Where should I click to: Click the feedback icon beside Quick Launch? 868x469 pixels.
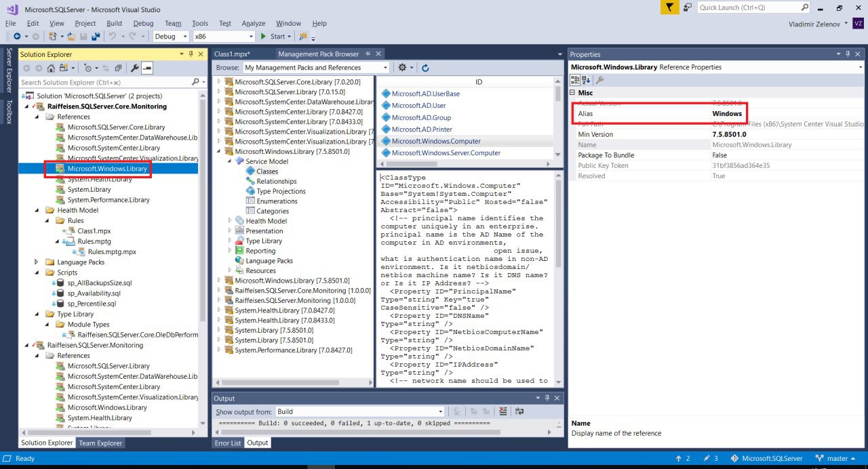688,7
